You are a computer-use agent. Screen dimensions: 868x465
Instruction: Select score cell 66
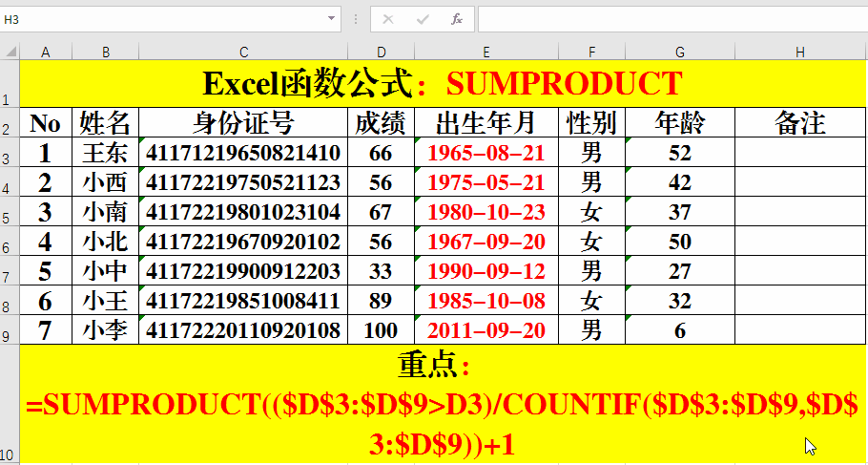tap(381, 152)
